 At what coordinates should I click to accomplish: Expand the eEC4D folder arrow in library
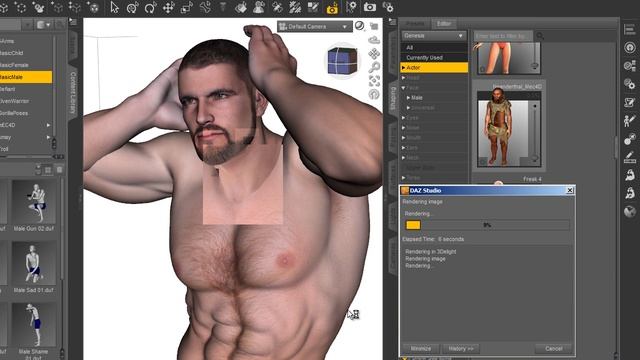coord(49,125)
